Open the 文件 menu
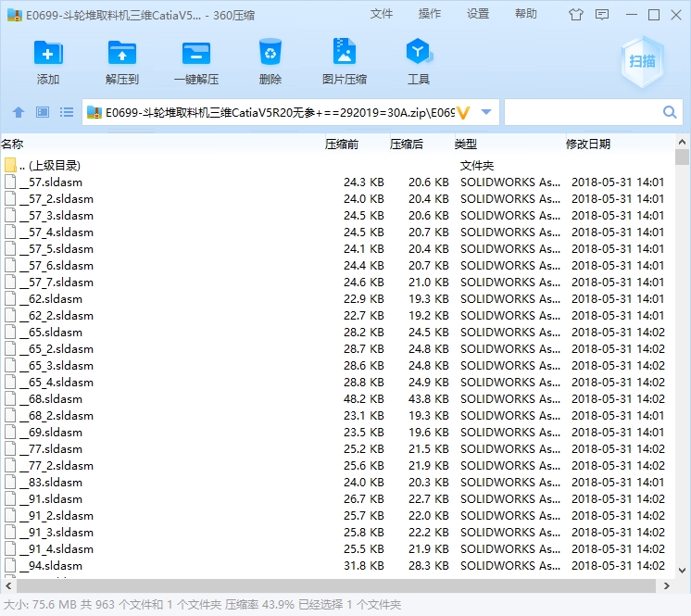This screenshot has height=616, width=691. [382, 14]
